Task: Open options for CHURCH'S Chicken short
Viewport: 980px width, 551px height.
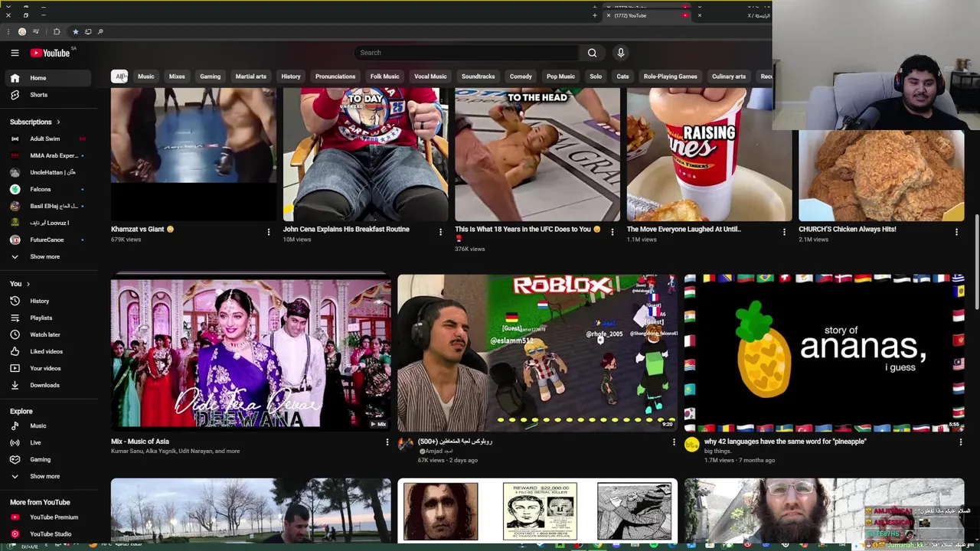Action: pos(956,232)
